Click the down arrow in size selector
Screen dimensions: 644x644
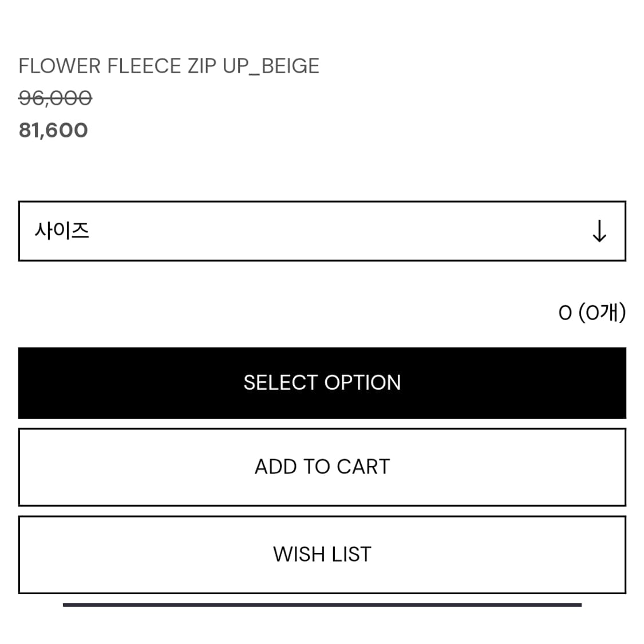pos(599,231)
